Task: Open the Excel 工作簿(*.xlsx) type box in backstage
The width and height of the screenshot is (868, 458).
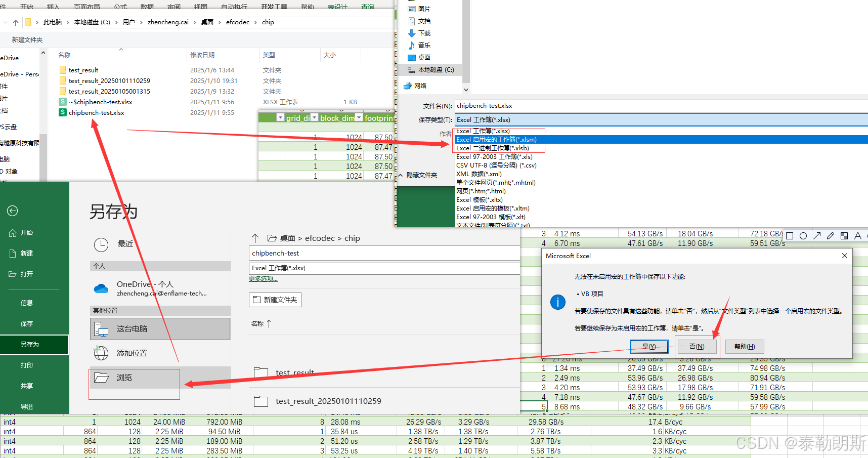Action: pyautogui.click(x=384, y=268)
